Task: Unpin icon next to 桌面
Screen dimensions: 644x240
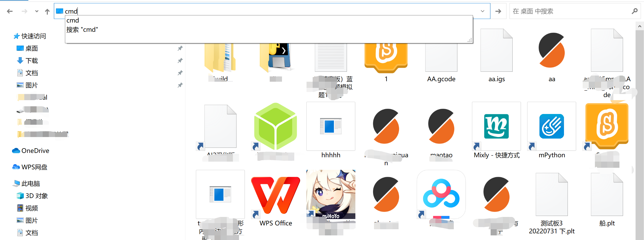Action: coord(180,48)
